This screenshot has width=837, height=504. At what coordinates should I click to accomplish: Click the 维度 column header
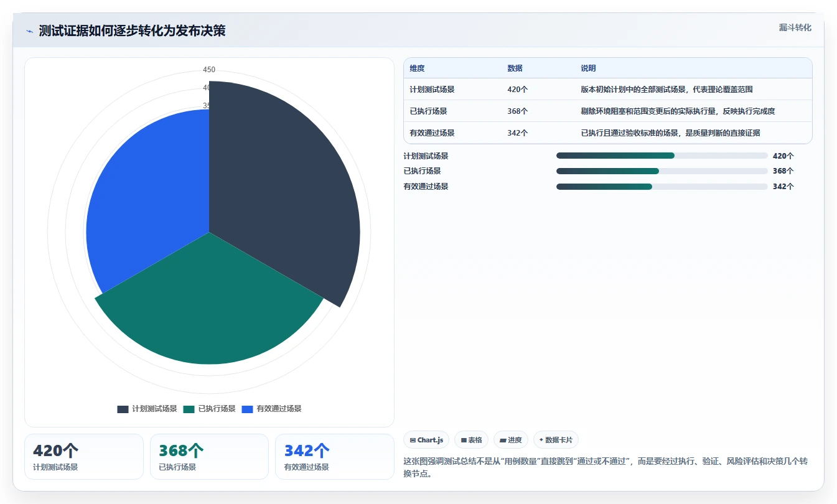(x=417, y=68)
